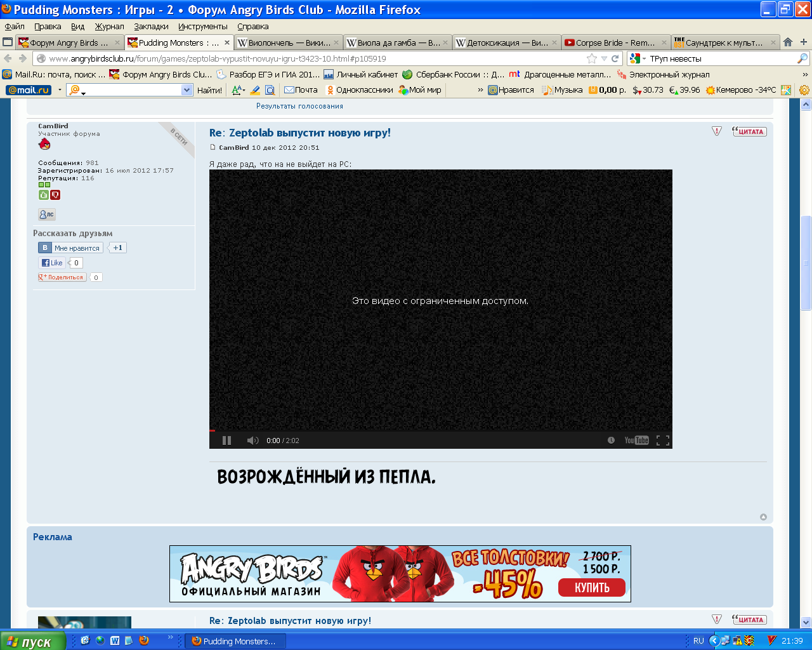Viewport: 812px width, 650px height.
Task: Open the Журнал menu
Action: pos(110,27)
